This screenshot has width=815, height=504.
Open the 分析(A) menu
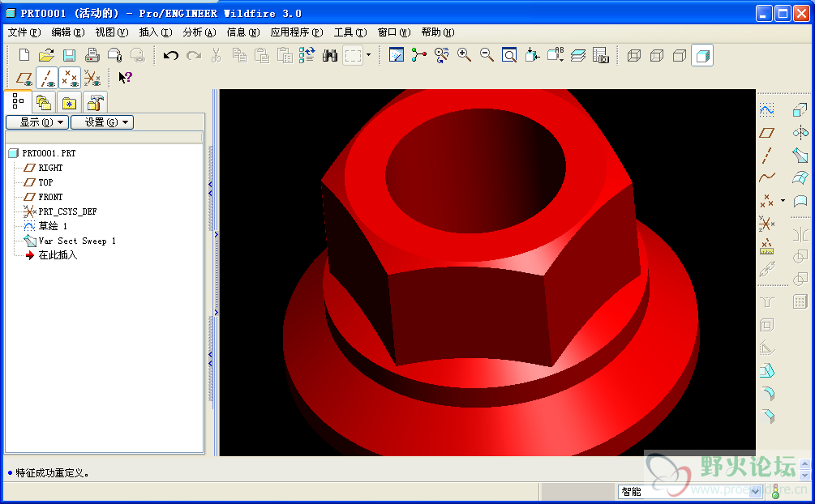199,32
